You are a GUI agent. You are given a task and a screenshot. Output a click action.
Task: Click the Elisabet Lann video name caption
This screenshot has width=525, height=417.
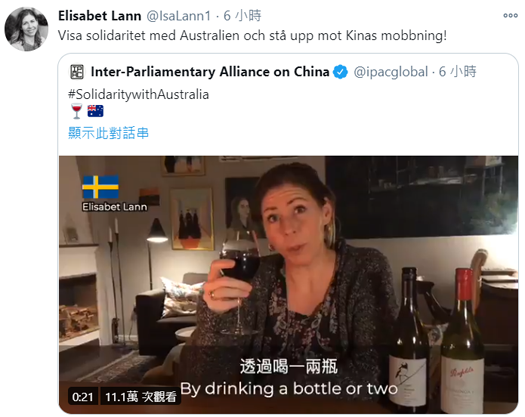115,207
